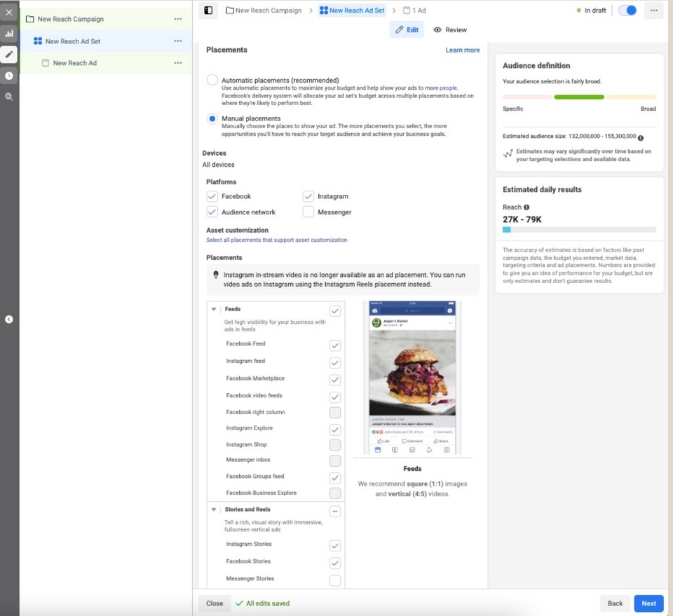
Task: Toggle the side panel layout icon
Action: [208, 11]
